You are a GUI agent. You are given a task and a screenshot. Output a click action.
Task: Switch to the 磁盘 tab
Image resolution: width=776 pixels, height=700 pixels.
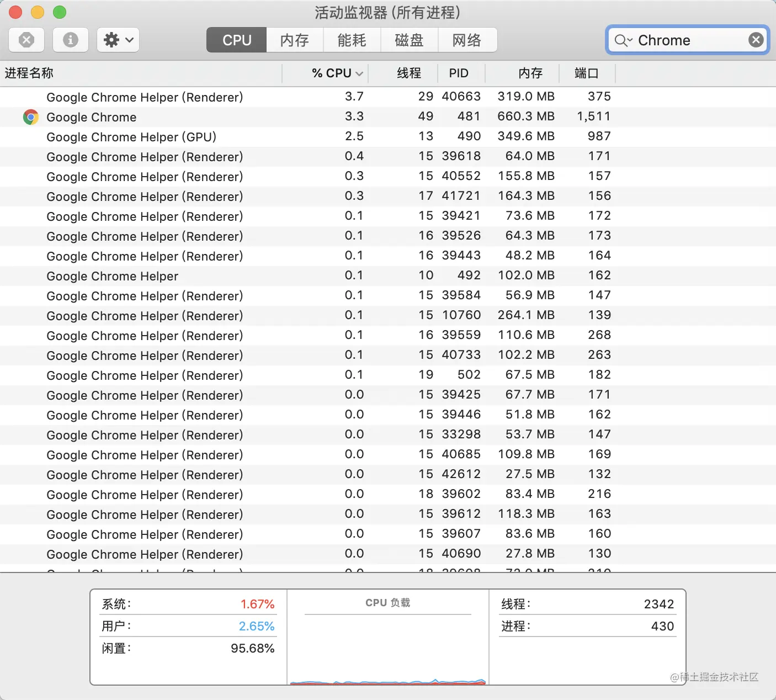(410, 40)
